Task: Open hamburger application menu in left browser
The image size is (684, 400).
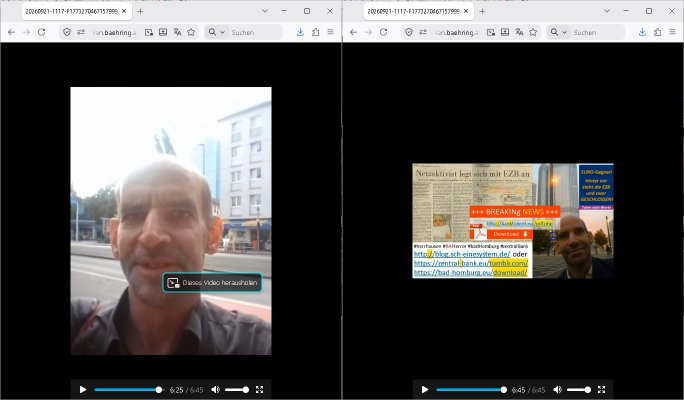Action: pyautogui.click(x=331, y=32)
